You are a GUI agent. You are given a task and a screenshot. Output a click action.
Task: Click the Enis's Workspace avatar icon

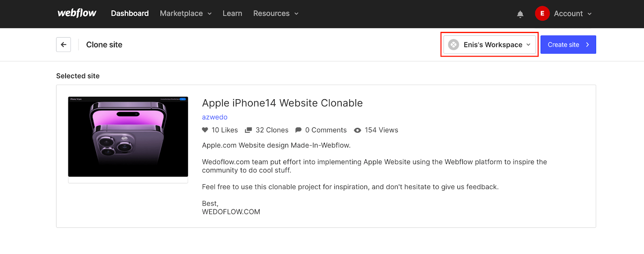[454, 45]
